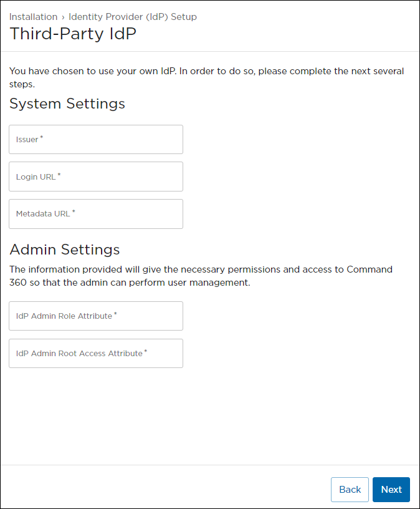Open the Identity Provider (IdP) Setup breadcrumb
420x509 pixels.
click(x=133, y=17)
